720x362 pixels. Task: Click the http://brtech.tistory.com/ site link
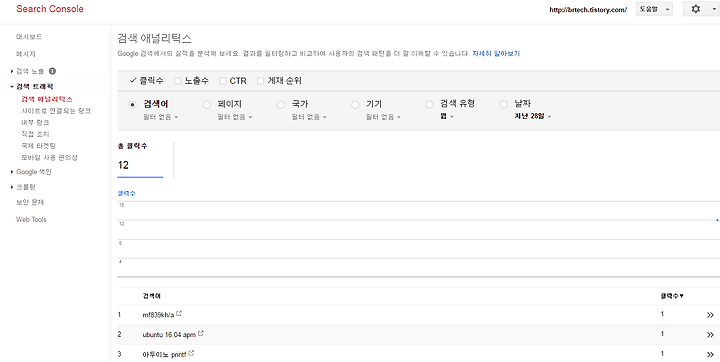588,10
